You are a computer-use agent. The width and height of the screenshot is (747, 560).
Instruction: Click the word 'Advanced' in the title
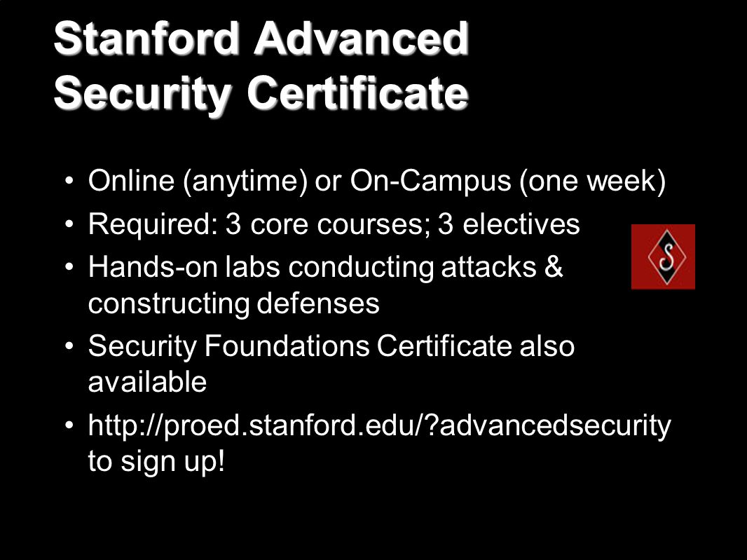click(362, 38)
